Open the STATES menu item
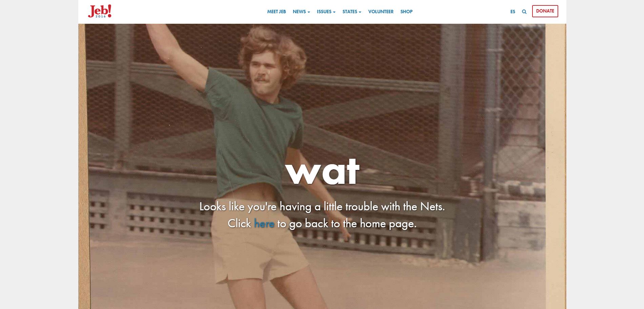The height and width of the screenshot is (309, 644). point(350,12)
